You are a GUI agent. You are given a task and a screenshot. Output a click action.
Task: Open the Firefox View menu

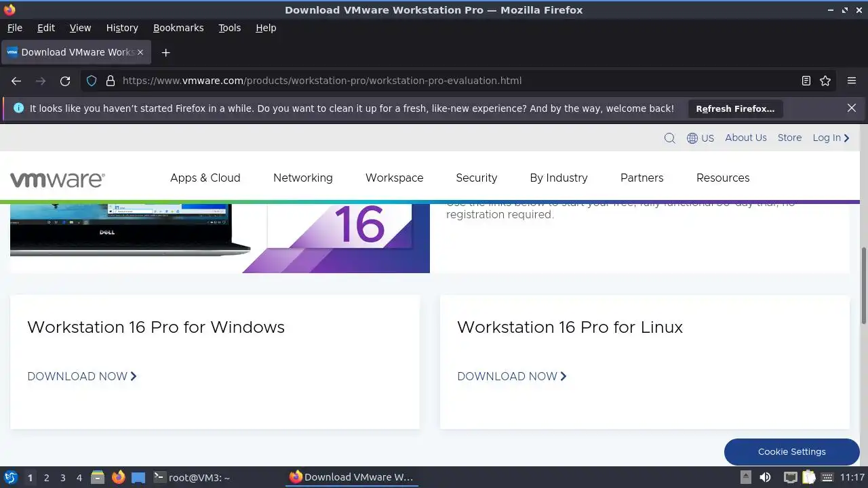[x=80, y=28]
